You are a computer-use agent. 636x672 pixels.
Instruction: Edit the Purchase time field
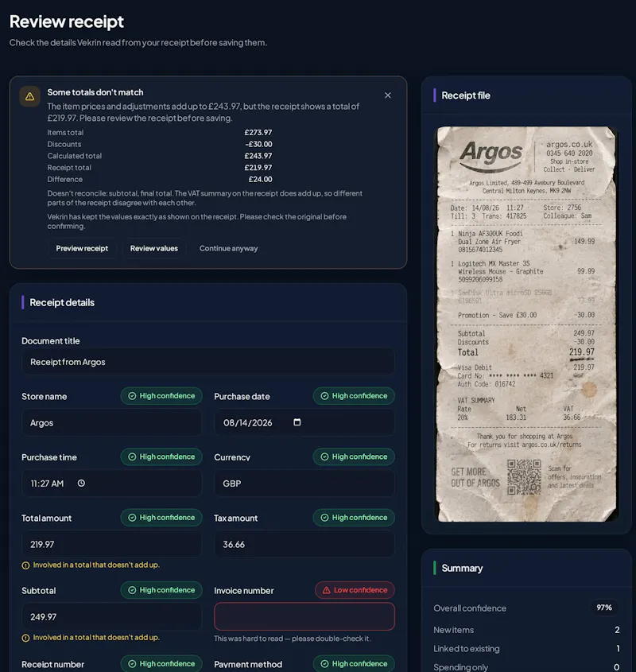click(x=111, y=484)
